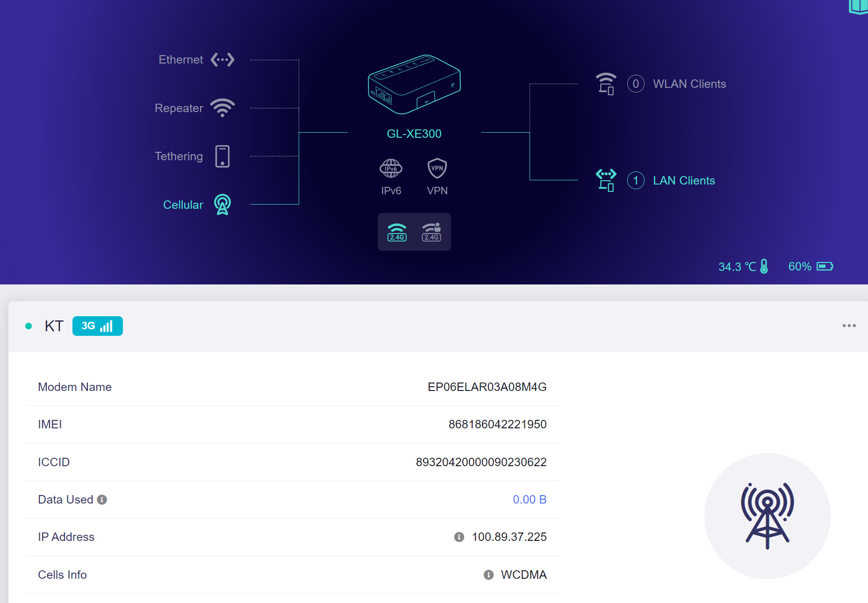Image resolution: width=868 pixels, height=603 pixels.
Task: Click the Cells Info info icon
Action: (488, 575)
